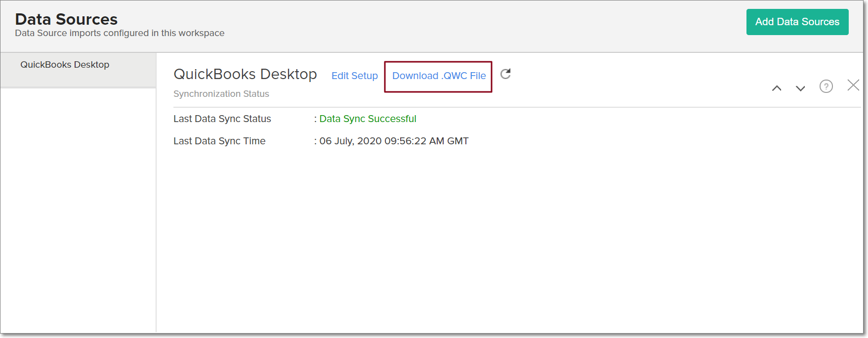Download the .QWC File
868x338 pixels.
click(x=439, y=76)
